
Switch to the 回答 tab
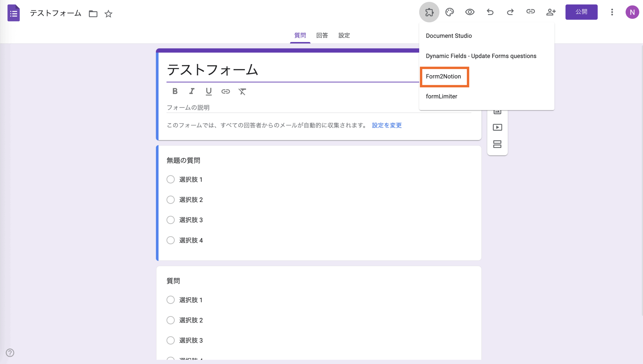point(322,35)
